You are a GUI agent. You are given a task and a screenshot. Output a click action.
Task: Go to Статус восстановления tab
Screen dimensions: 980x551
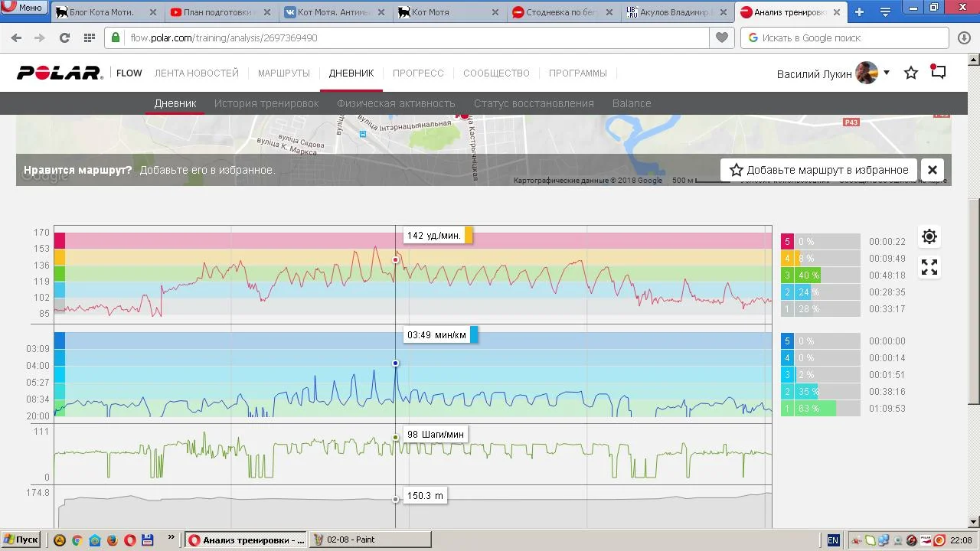534,103
